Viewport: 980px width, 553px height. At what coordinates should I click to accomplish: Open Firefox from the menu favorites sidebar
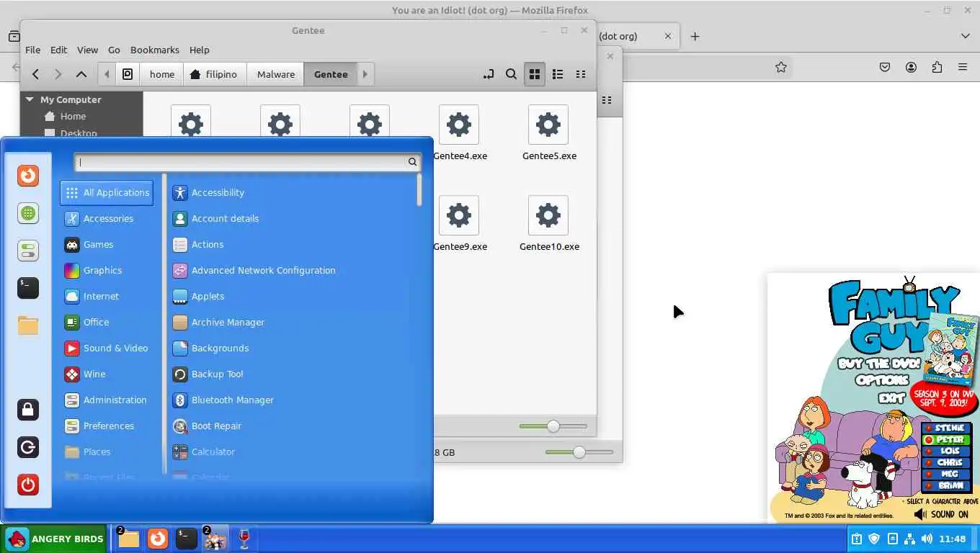click(x=28, y=176)
